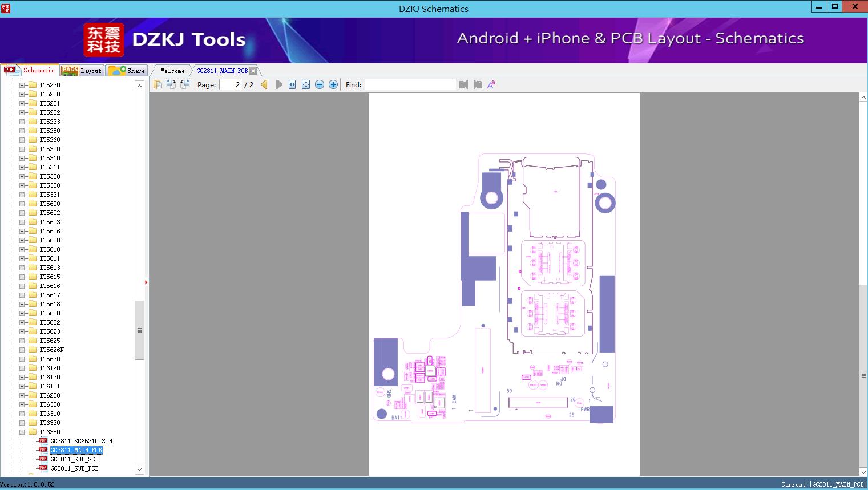Expand the IT5626N folder
Image resolution: width=868 pixels, height=490 pixels.
(x=22, y=350)
